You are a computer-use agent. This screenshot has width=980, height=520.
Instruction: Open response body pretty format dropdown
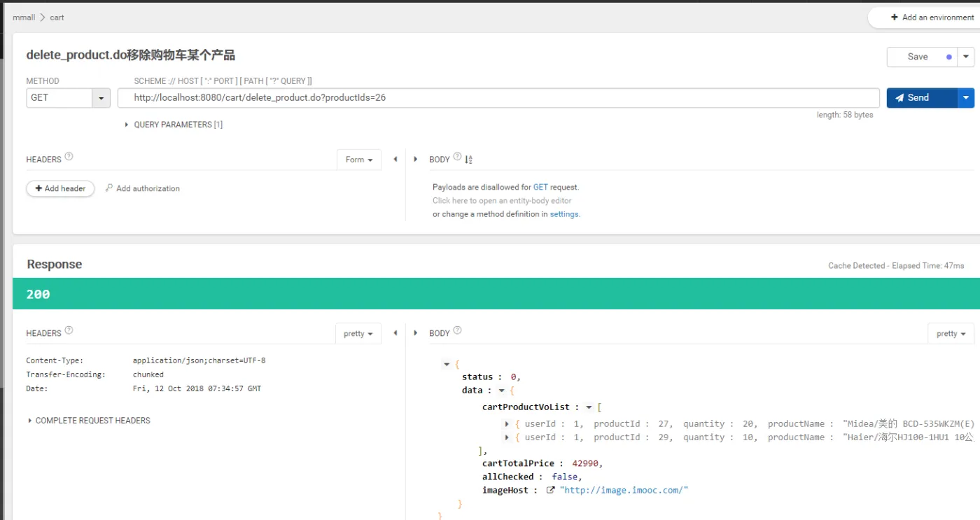(x=950, y=334)
